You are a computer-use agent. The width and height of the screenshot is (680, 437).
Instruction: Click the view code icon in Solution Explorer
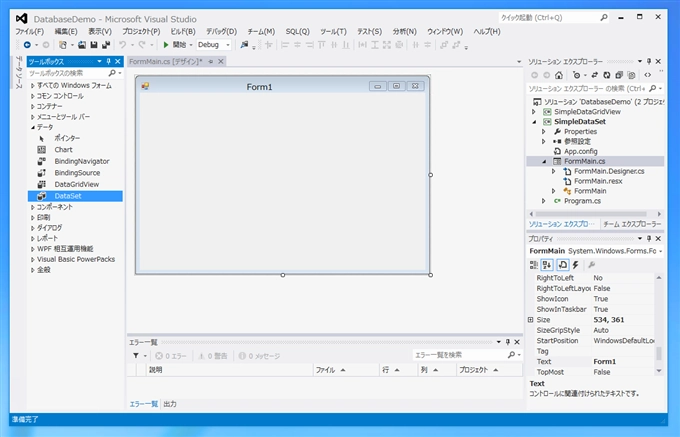[647, 75]
